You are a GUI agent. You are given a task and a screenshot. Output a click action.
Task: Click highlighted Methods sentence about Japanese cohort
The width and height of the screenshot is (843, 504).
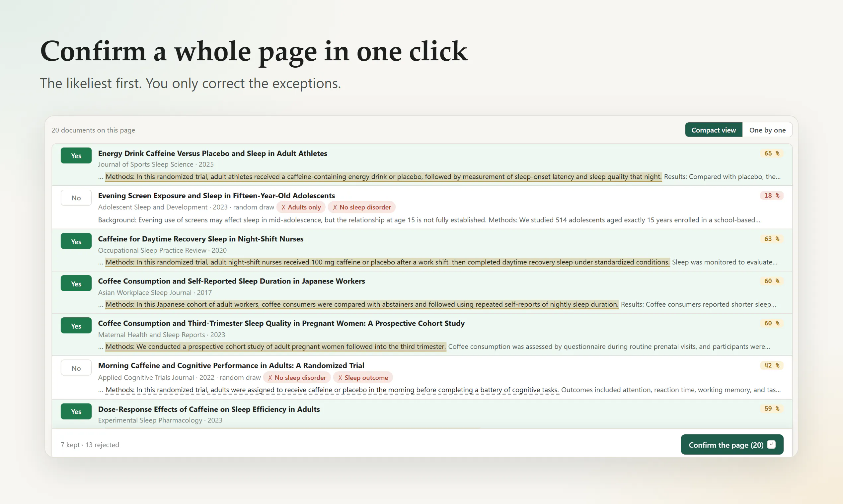(x=362, y=304)
